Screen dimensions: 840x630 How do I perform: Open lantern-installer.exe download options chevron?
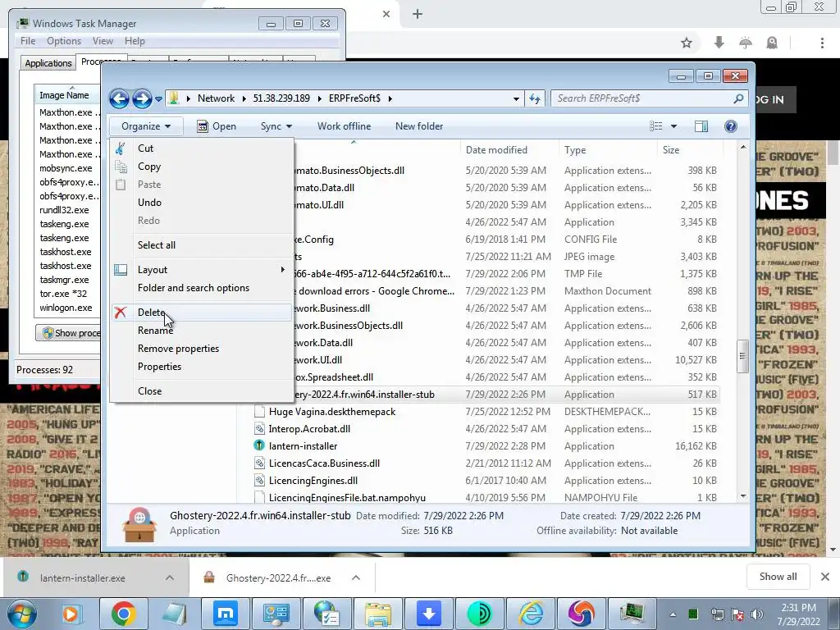[x=170, y=578]
